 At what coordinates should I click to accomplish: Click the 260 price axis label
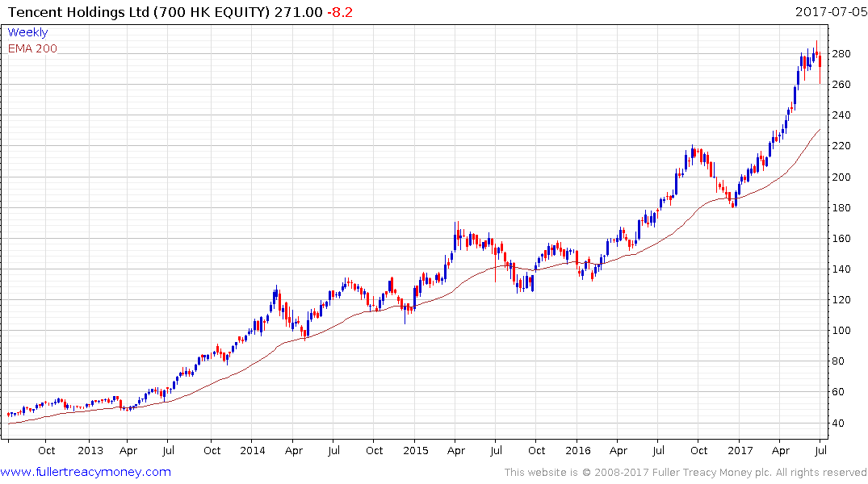pyautogui.click(x=841, y=85)
